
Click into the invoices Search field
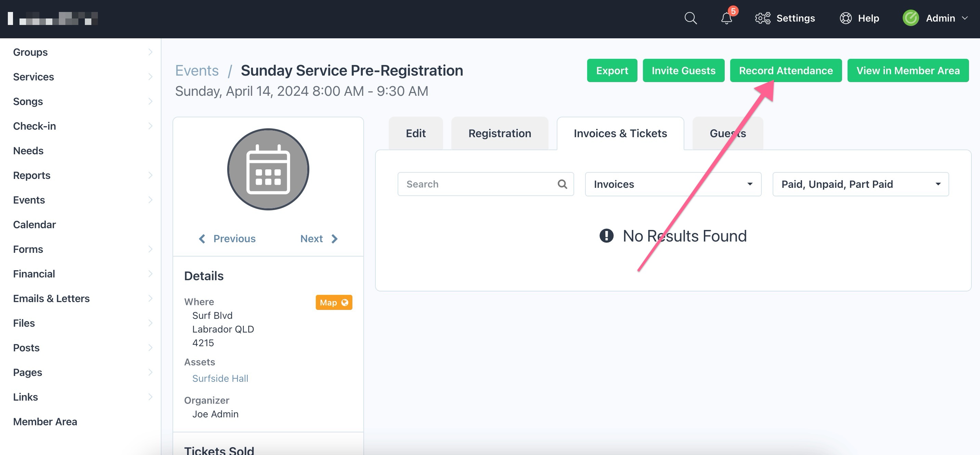pos(486,184)
